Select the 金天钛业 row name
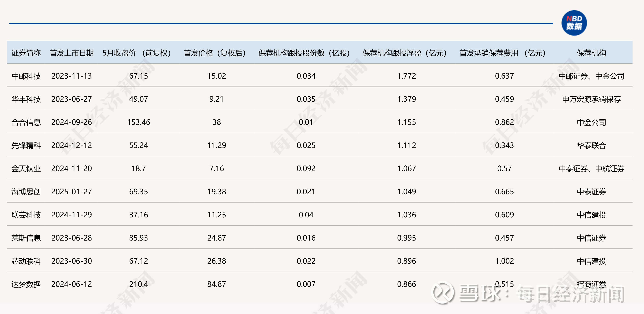Screen dimensions: 644x314 coord(26,169)
